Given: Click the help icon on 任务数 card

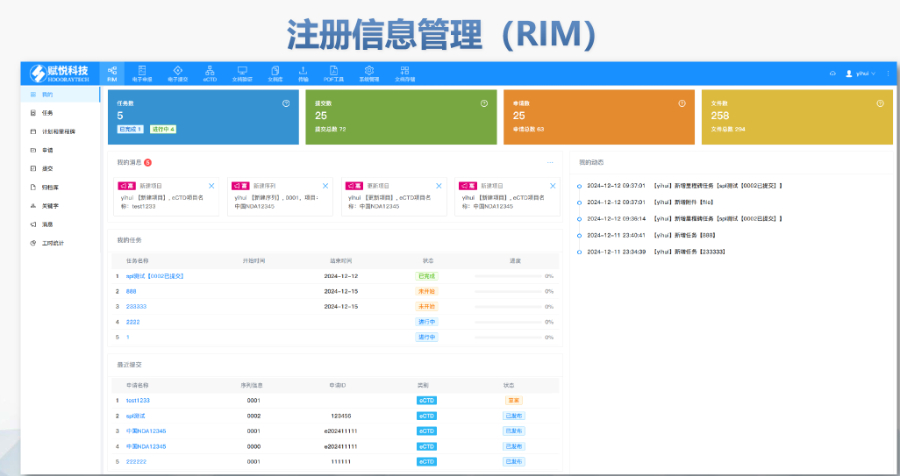Looking at the screenshot, I should click(286, 102).
